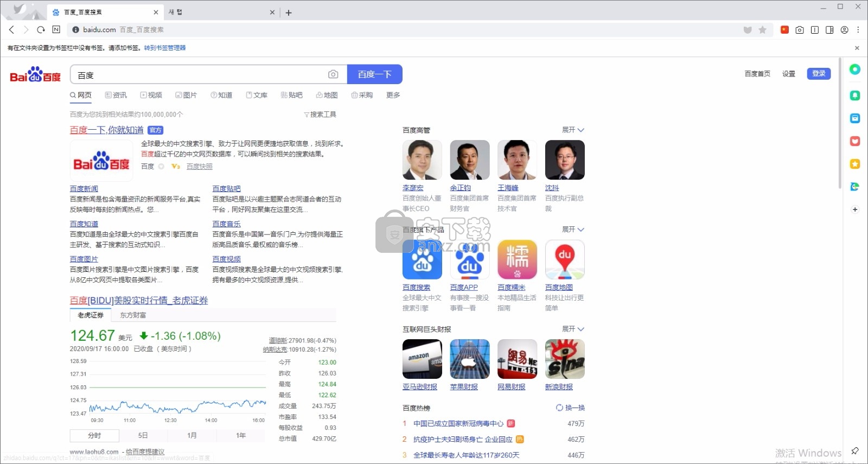Viewport: 868px width, 464px height.
Task: Open the 转到书签管理器 link
Action: tap(165, 48)
